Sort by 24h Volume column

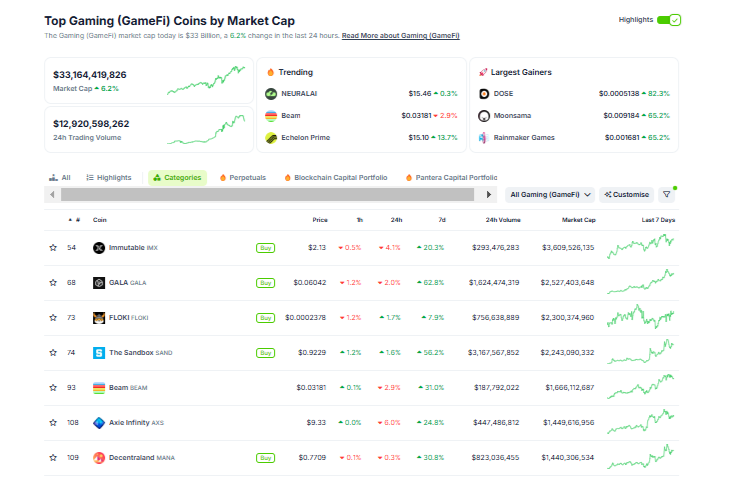pos(503,220)
